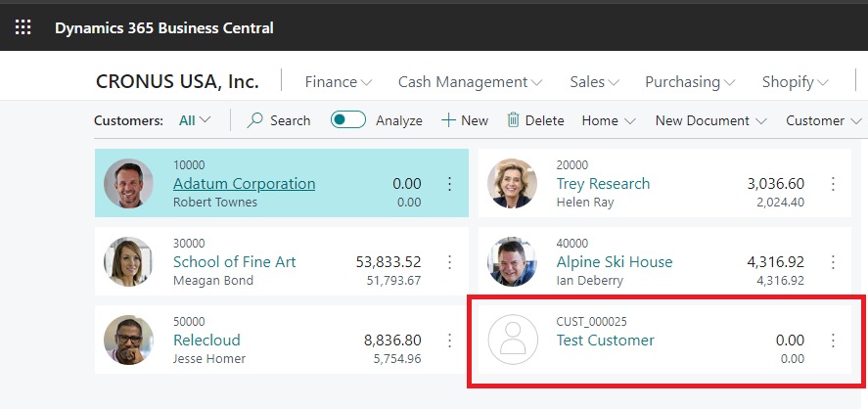
Task: Expand the Finance menu
Action: 339,82
